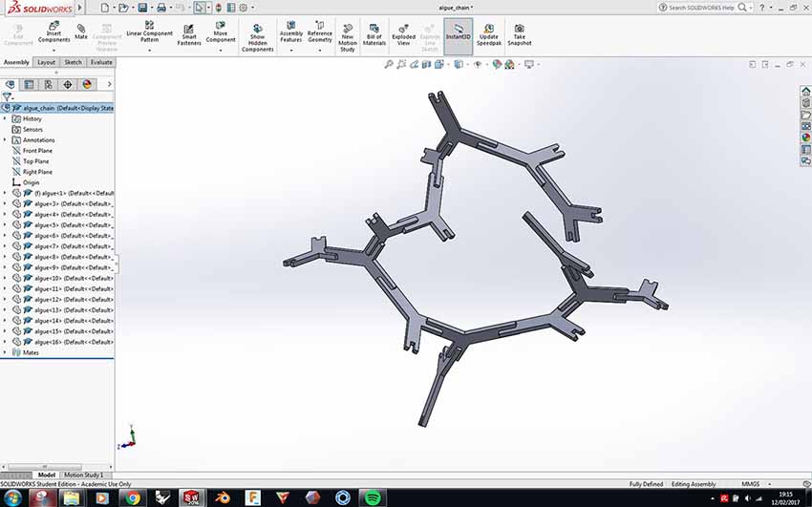Click Show Hidden Components
This screenshot has height=507, width=812.
[257, 37]
